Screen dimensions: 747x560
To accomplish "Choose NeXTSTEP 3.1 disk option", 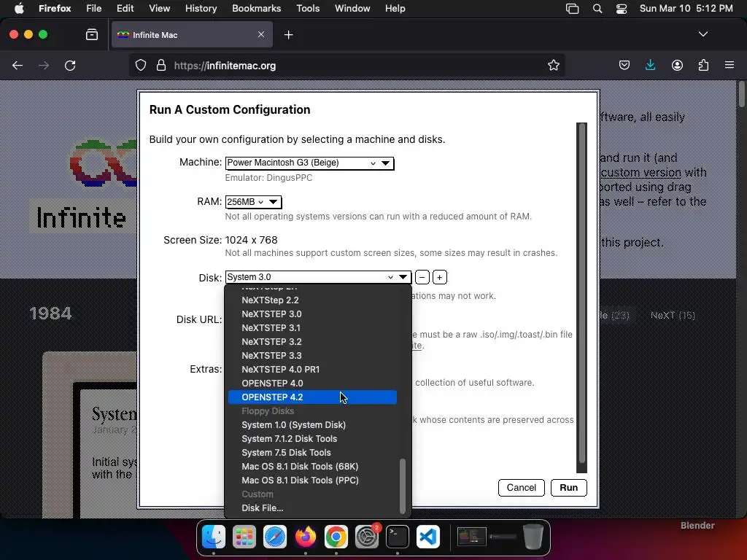I will (x=312, y=327).
